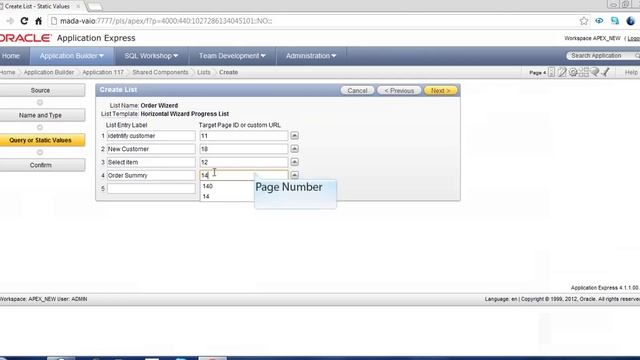Click the 'Workspace APEX_NEW' header text
Image resolution: width=640 pixels, height=360 pixels.
[592, 38]
